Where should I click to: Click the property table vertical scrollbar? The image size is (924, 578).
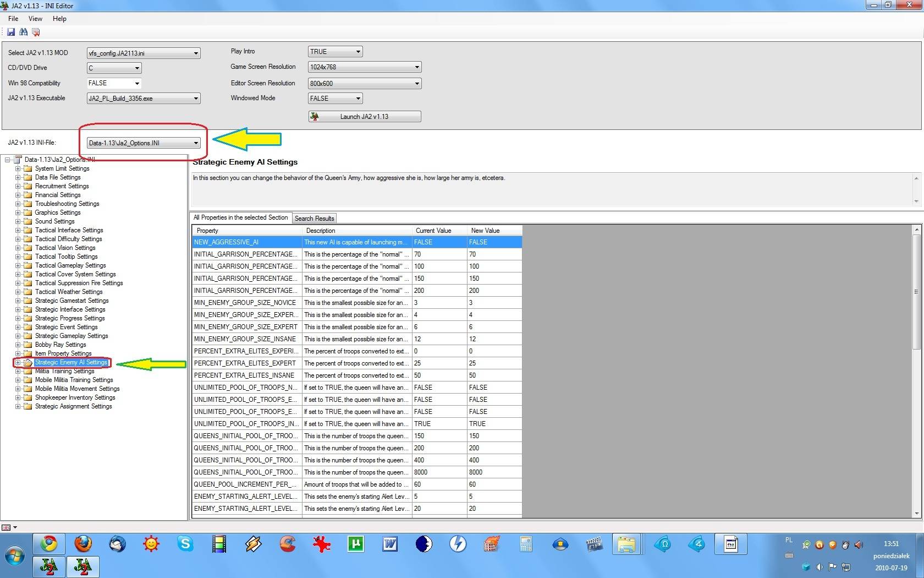[x=916, y=292]
